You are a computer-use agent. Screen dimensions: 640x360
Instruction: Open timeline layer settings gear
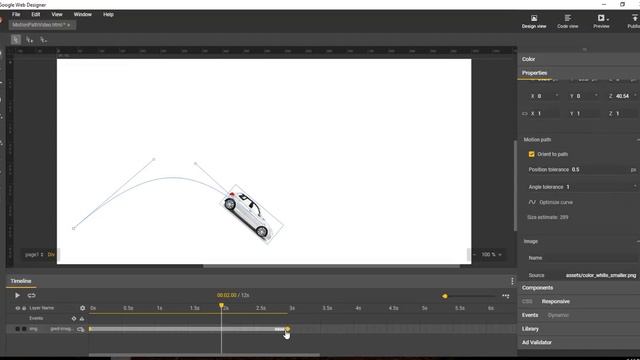pos(82,308)
